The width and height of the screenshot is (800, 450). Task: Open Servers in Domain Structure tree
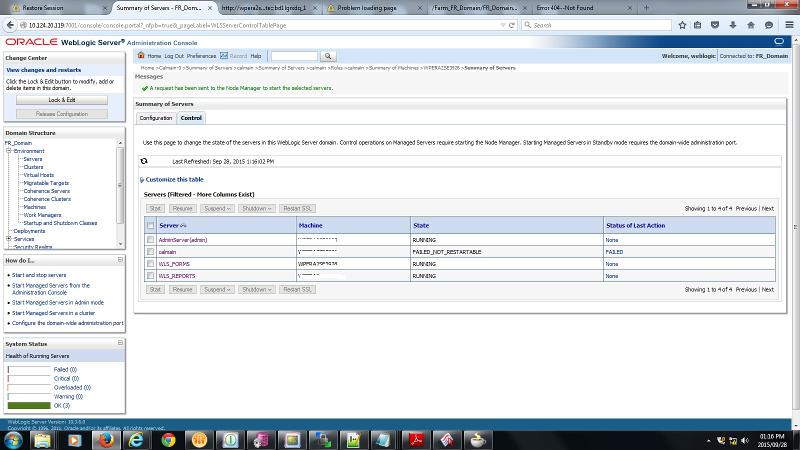(x=33, y=159)
